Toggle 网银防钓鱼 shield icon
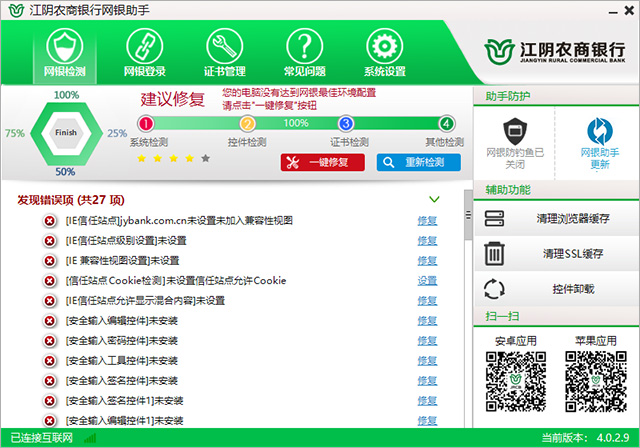This screenshot has width=640, height=448. 515,131
